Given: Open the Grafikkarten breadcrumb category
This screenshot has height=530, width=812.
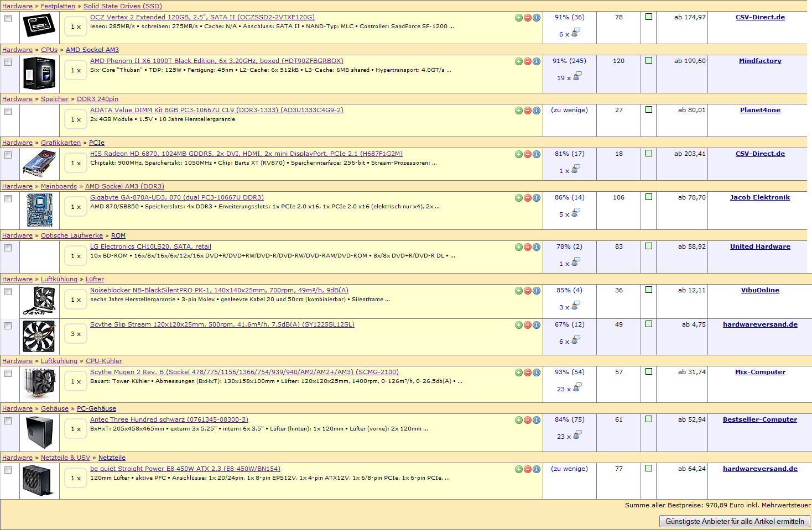Looking at the screenshot, I should pyautogui.click(x=61, y=143).
